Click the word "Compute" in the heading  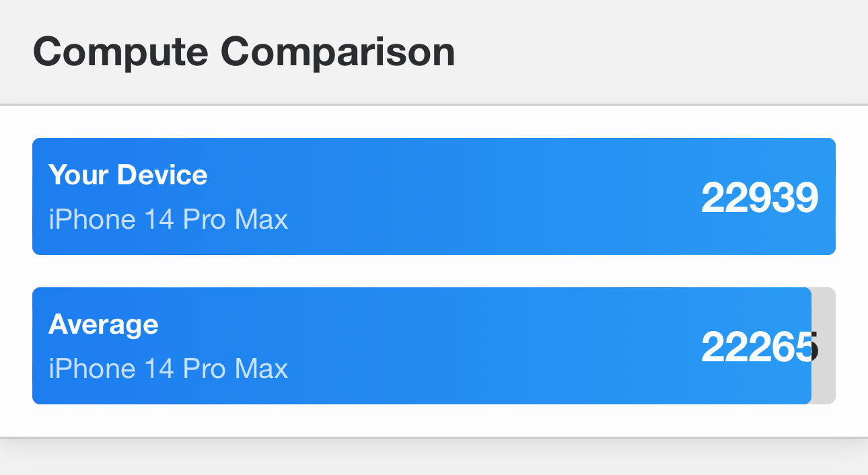click(121, 52)
